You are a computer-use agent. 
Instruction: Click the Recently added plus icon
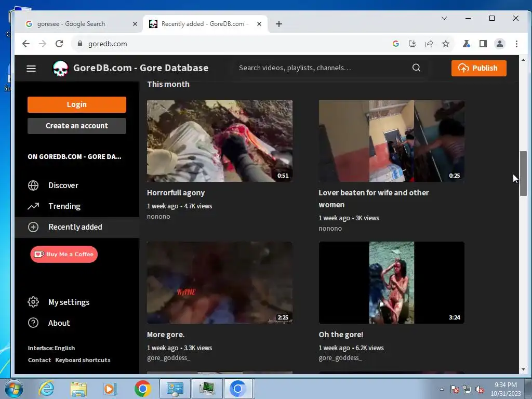pos(33,227)
